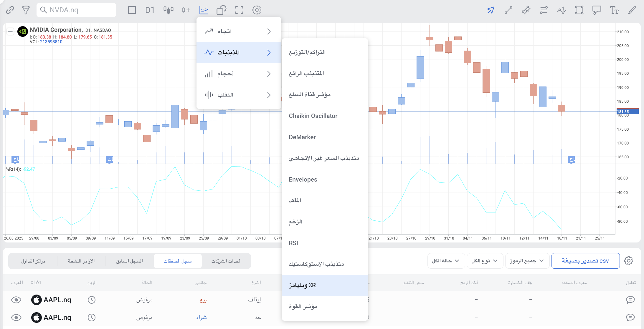Open the filter funnel icon
Viewport: 644px width, 329px height.
(26, 10)
